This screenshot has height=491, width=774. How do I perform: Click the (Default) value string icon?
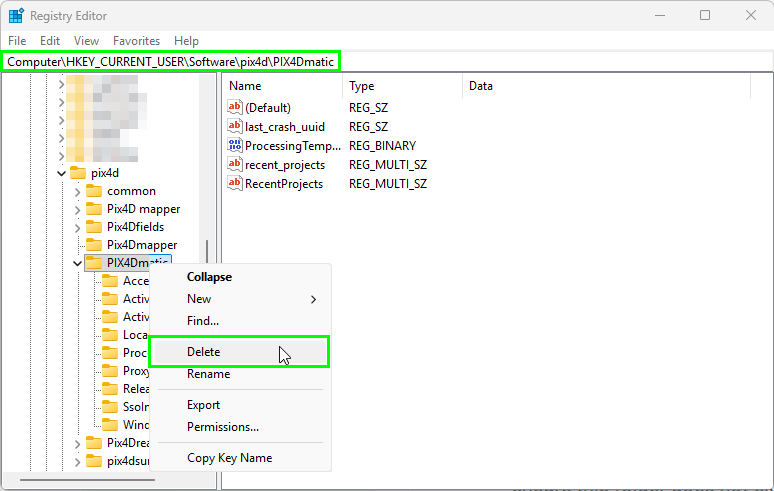coord(234,107)
